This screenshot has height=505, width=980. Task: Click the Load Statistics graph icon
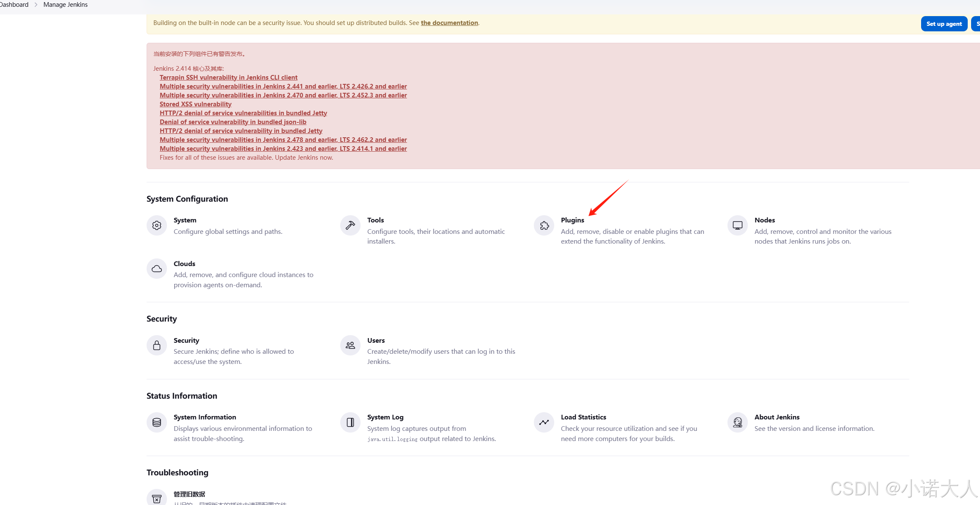coord(544,422)
